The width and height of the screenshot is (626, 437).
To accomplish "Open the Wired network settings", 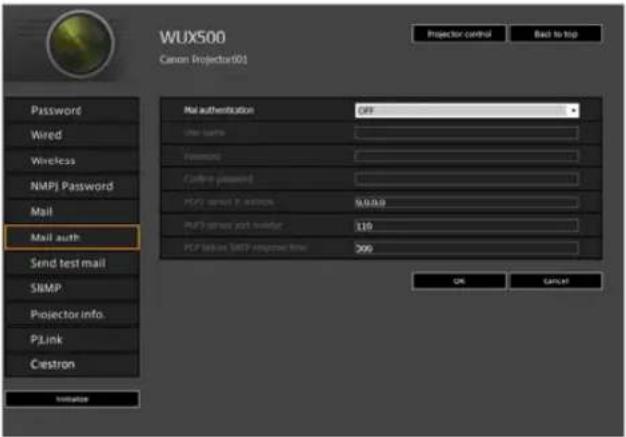I will click(72, 135).
